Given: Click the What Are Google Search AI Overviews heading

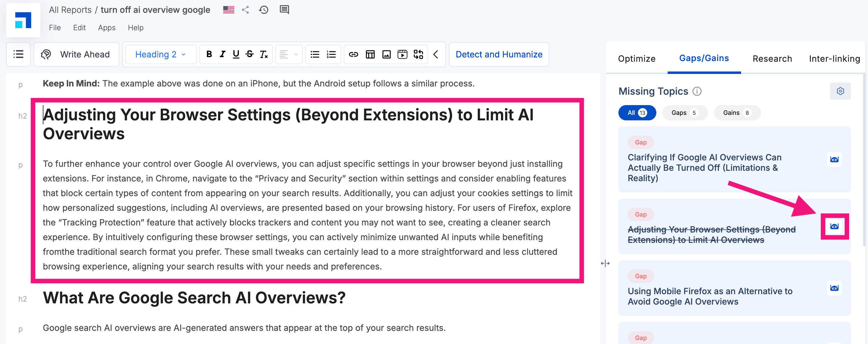Looking at the screenshot, I should [194, 298].
